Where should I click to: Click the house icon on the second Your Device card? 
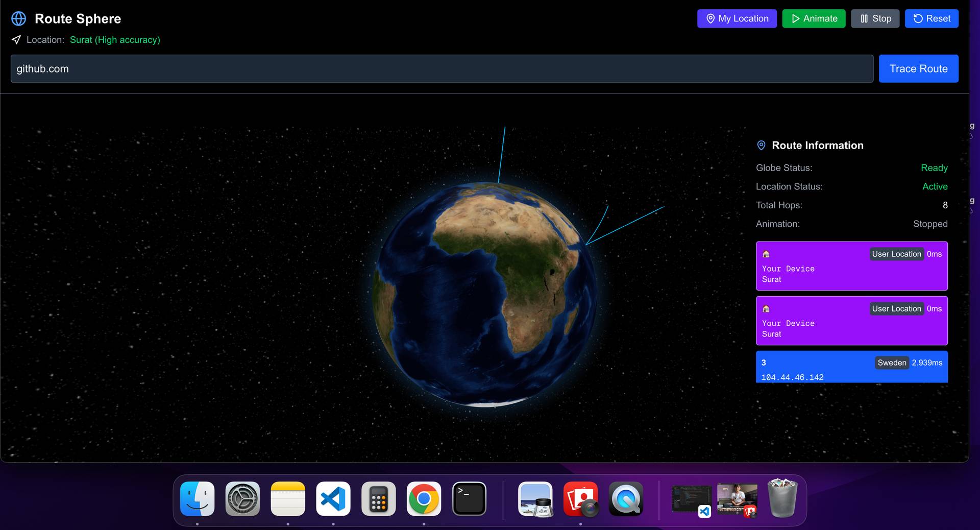(x=767, y=308)
